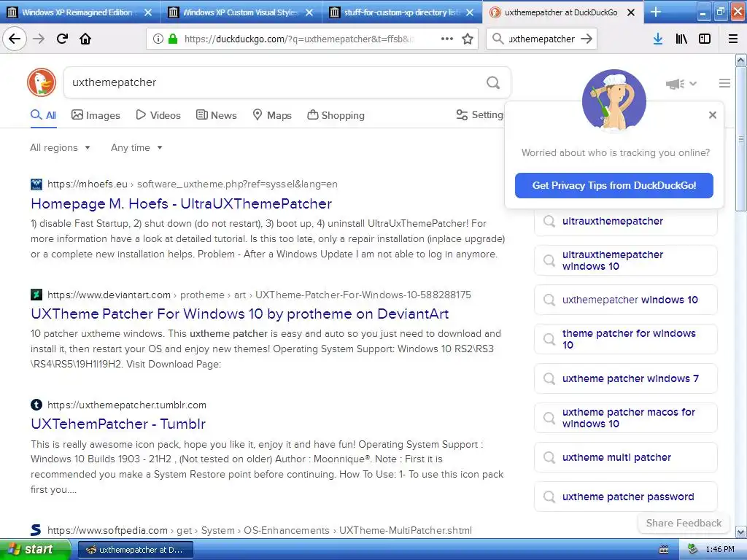Click uxthemepatcher taskbar window button
747x560 pixels.
click(x=135, y=550)
